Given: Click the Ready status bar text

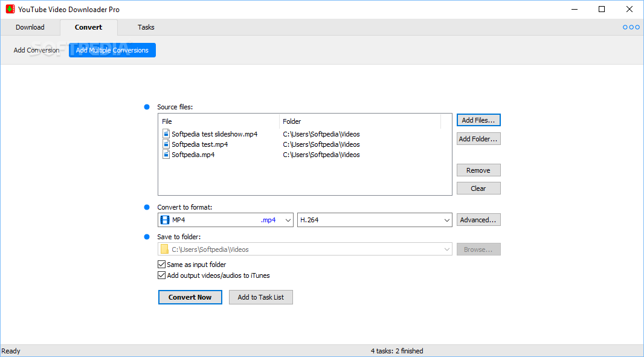Looking at the screenshot, I should [11, 351].
